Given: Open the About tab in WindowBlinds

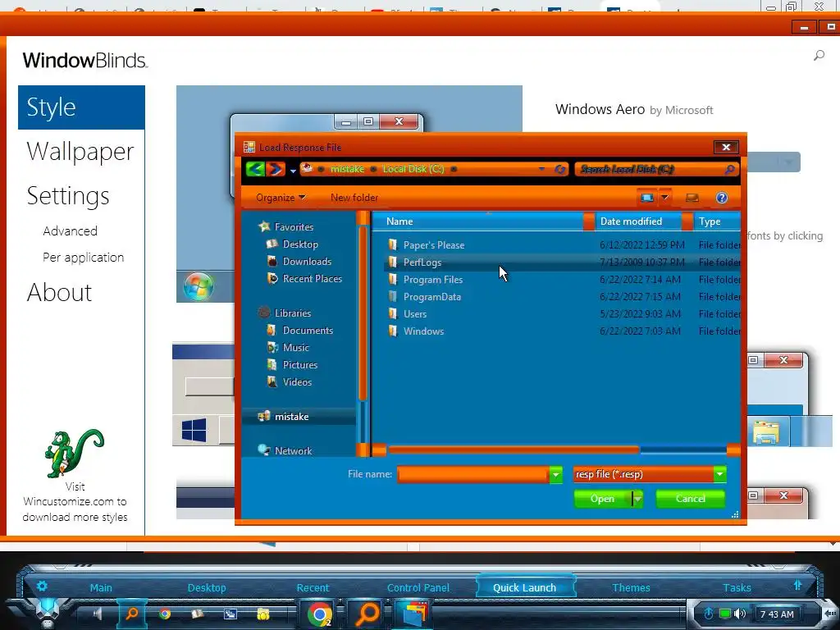Looking at the screenshot, I should (x=59, y=293).
